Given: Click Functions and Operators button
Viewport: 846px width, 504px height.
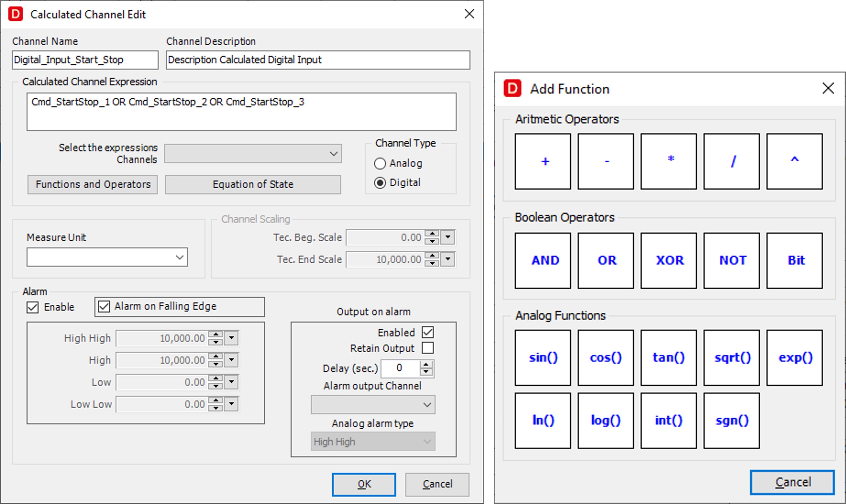Looking at the screenshot, I should (92, 184).
